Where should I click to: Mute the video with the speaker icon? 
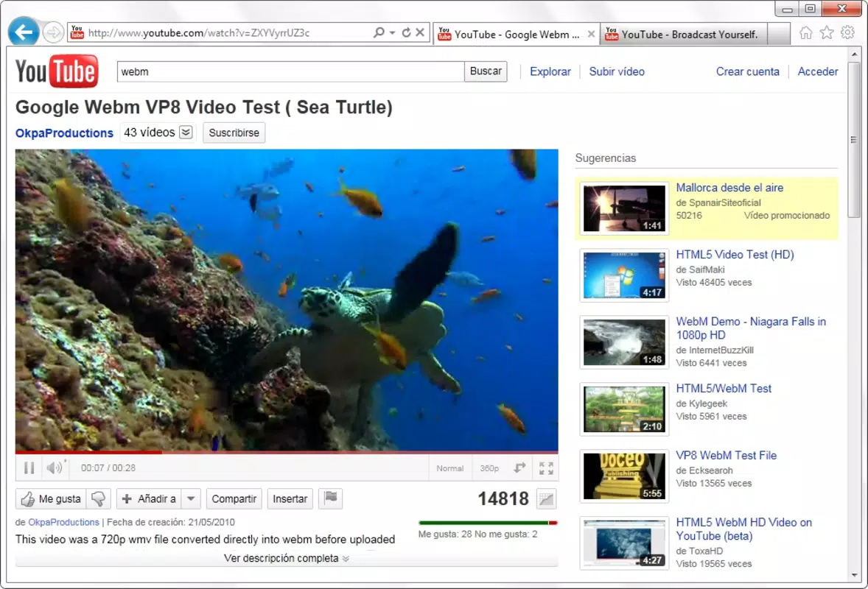55,468
